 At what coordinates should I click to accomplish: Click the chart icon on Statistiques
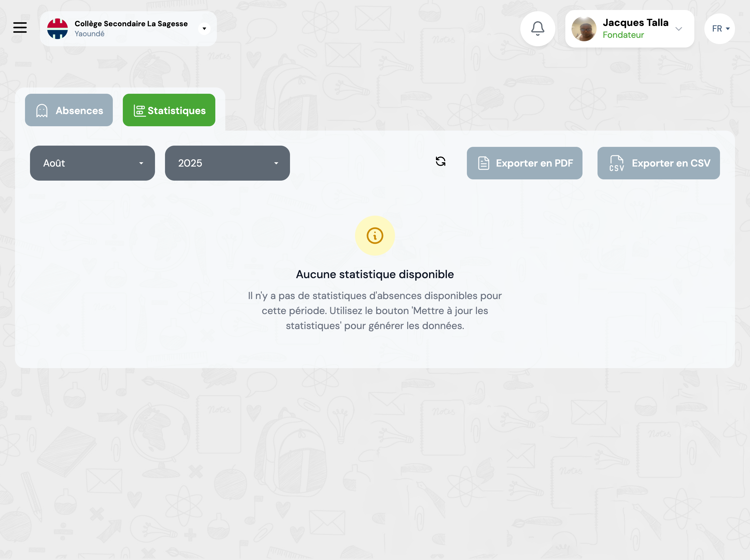pyautogui.click(x=139, y=111)
